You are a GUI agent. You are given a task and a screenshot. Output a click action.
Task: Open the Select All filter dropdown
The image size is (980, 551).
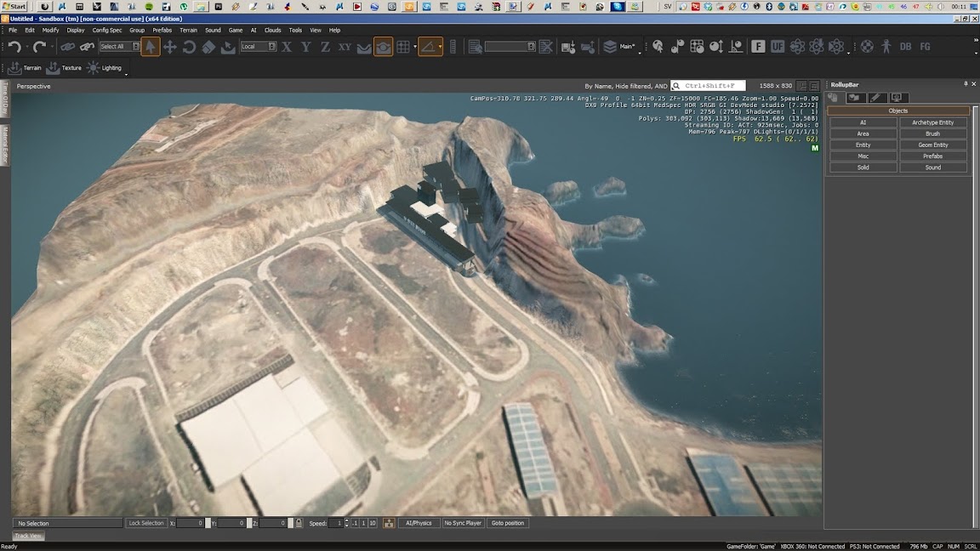click(x=118, y=47)
